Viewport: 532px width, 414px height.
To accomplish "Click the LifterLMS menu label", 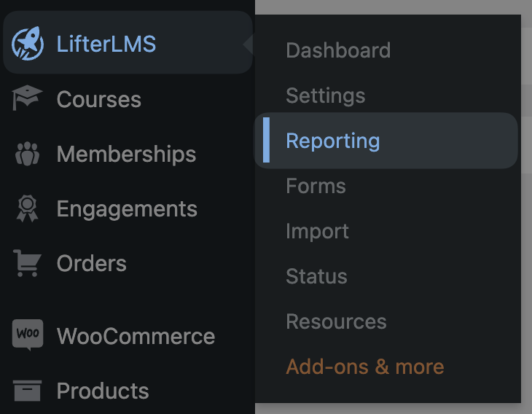I will [x=106, y=44].
